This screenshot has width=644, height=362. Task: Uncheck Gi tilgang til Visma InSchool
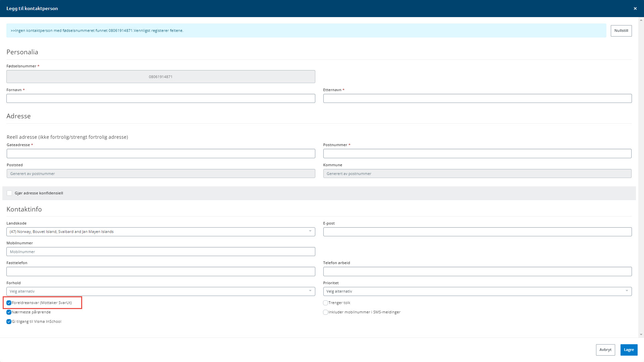click(x=9, y=321)
